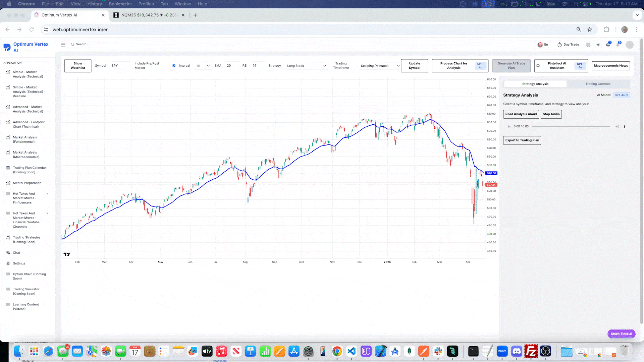Click the RSI input field showing 14
Image resolution: width=644 pixels, height=362 pixels.
point(257,66)
